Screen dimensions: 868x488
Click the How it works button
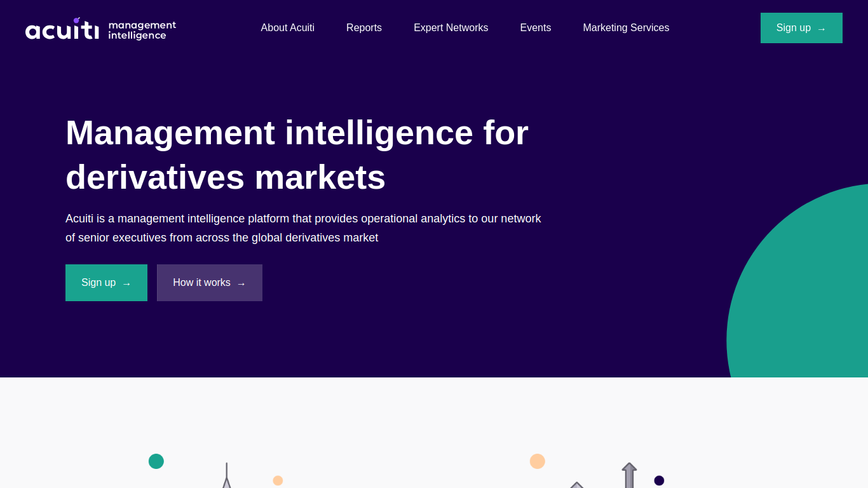[x=210, y=283]
